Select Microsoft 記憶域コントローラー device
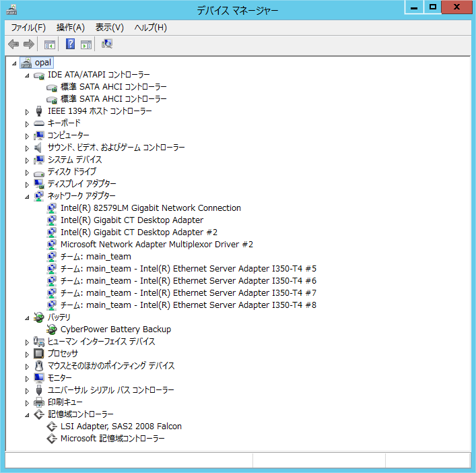Screen dimensions: 476x473 tap(112, 439)
